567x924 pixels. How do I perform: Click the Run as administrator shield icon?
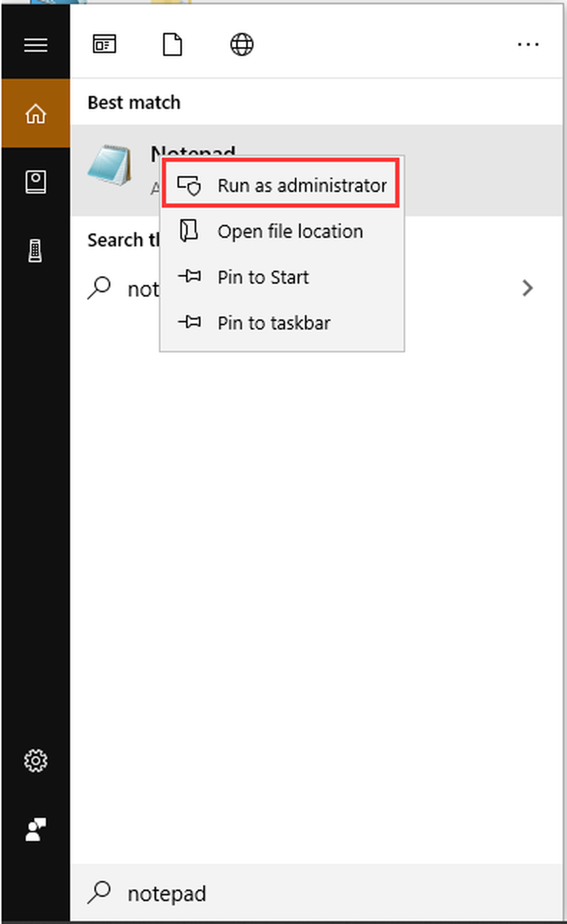click(x=189, y=185)
